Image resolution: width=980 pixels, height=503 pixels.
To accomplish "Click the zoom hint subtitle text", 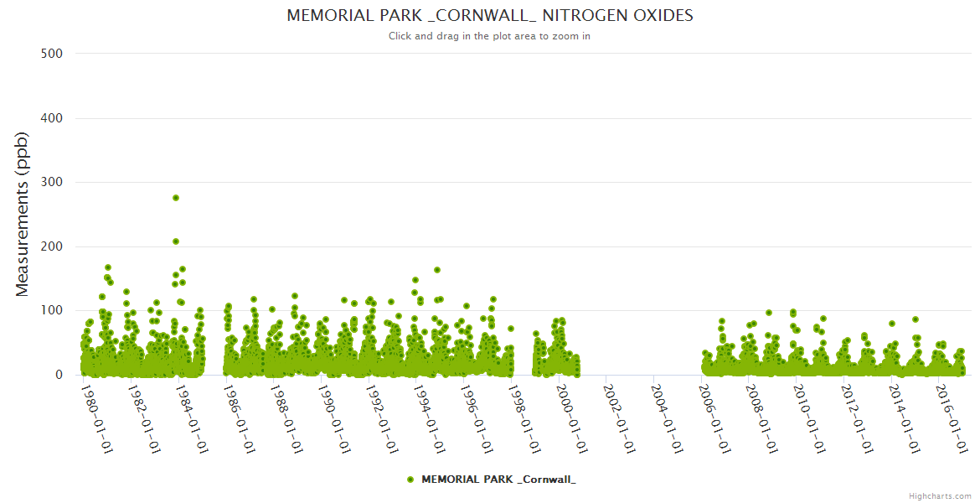I will point(489,36).
